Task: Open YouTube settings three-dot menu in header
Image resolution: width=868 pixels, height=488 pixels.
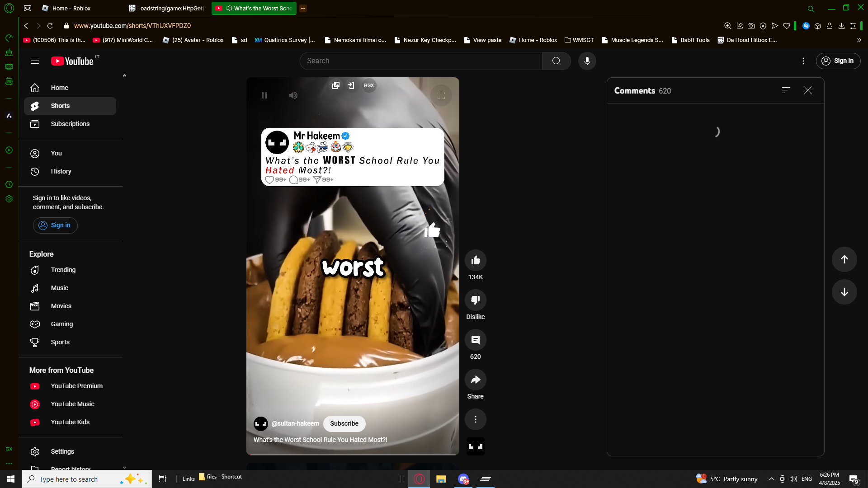Action: [803, 61]
